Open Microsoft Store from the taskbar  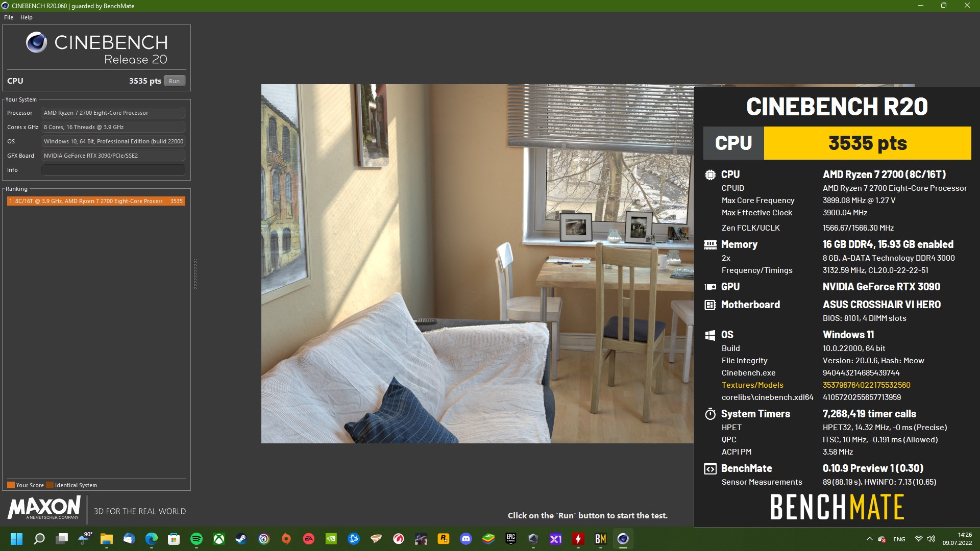174,539
